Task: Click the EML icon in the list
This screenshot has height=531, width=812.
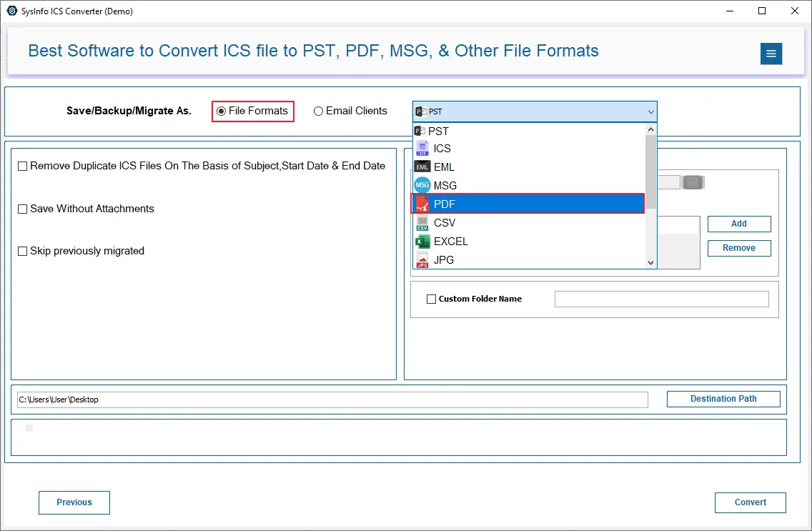Action: [422, 167]
